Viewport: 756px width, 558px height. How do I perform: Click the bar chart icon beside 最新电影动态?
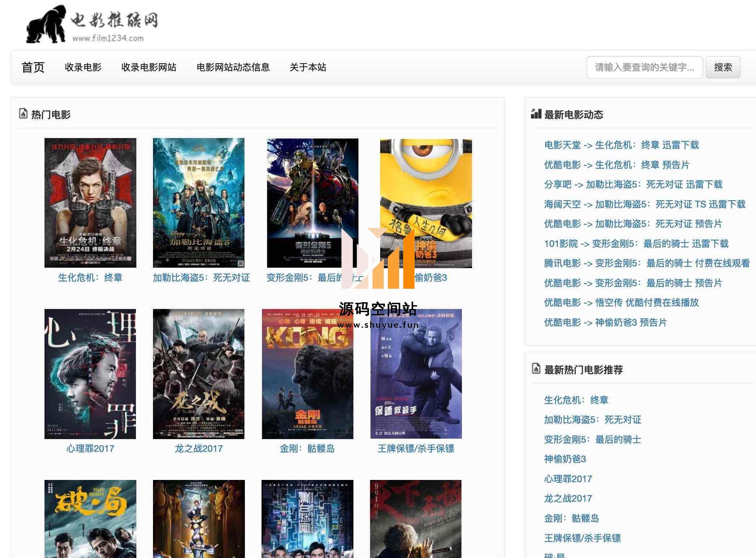pyautogui.click(x=536, y=114)
